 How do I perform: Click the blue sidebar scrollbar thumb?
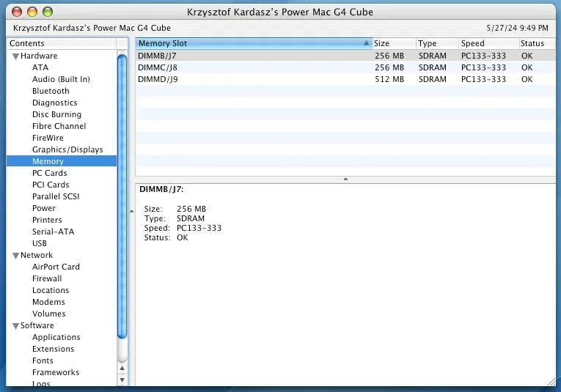[x=122, y=196]
